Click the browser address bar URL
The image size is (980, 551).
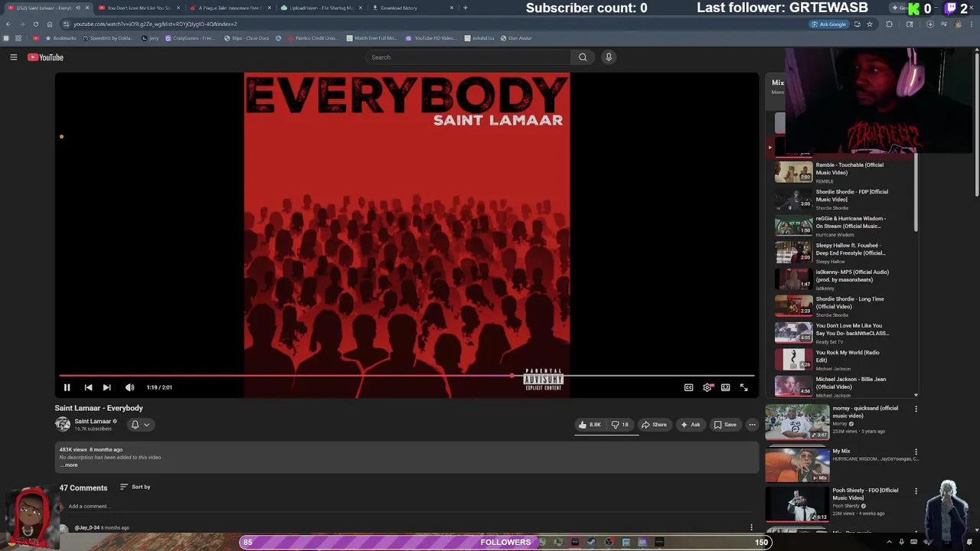coord(155,24)
